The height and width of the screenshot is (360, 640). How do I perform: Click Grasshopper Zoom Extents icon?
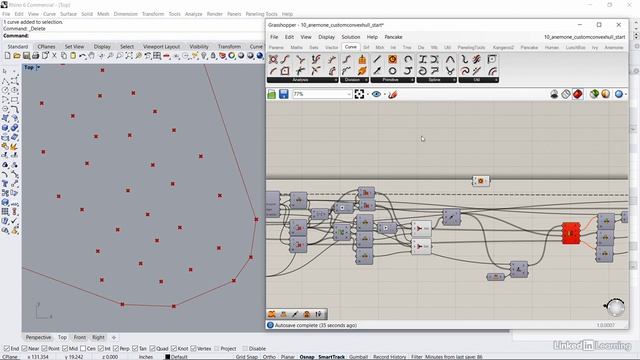tap(359, 94)
